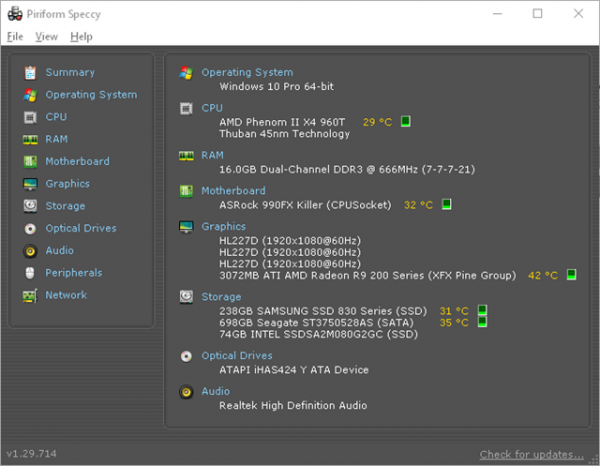Click AMD Phenom II X4 960T text
The width and height of the screenshot is (600, 466).
coord(282,122)
